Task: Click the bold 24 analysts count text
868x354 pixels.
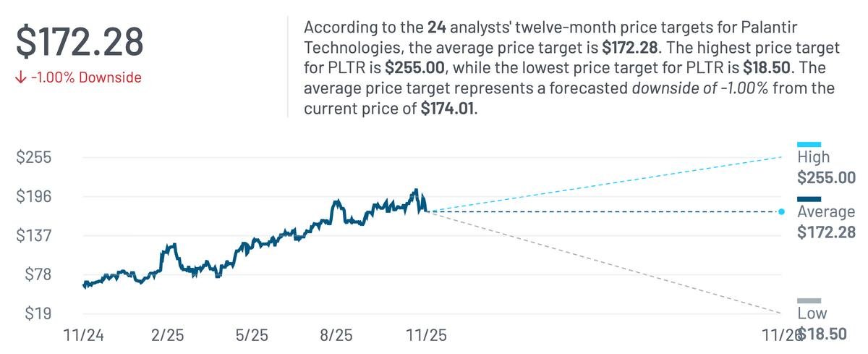Action: 436,28
